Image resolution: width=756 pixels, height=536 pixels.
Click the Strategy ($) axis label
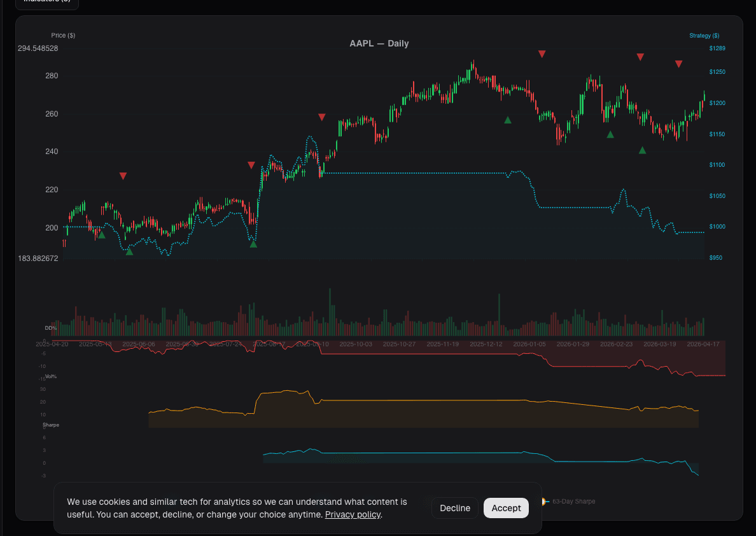click(704, 35)
